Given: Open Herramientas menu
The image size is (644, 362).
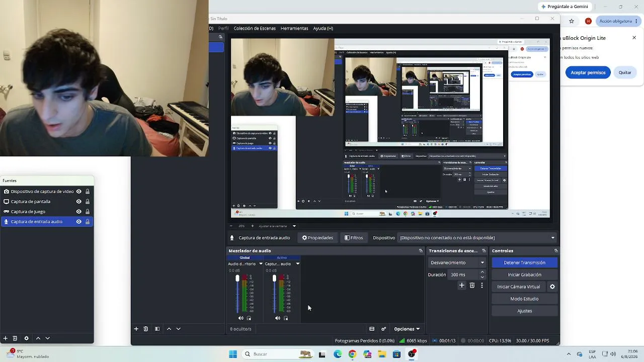Looking at the screenshot, I should pyautogui.click(x=294, y=29).
